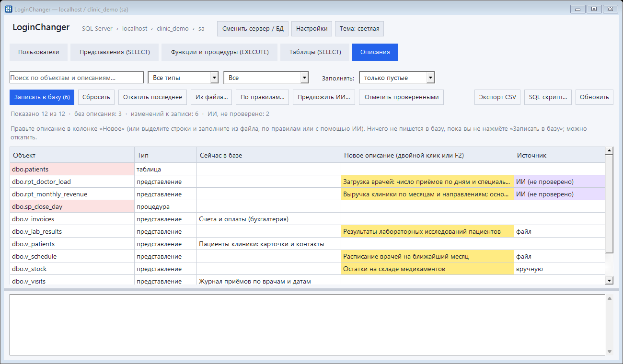This screenshot has height=364, width=623.
Task: Click inside the bottom log text area
Action: 307,325
